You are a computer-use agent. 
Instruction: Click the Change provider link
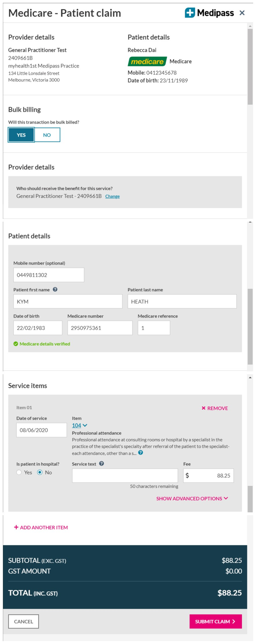(x=112, y=197)
